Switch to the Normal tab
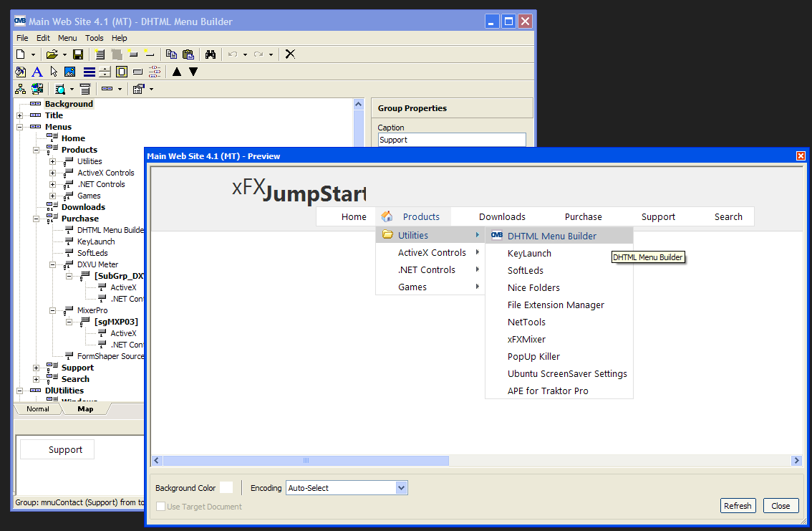The image size is (812, 531). (x=37, y=408)
